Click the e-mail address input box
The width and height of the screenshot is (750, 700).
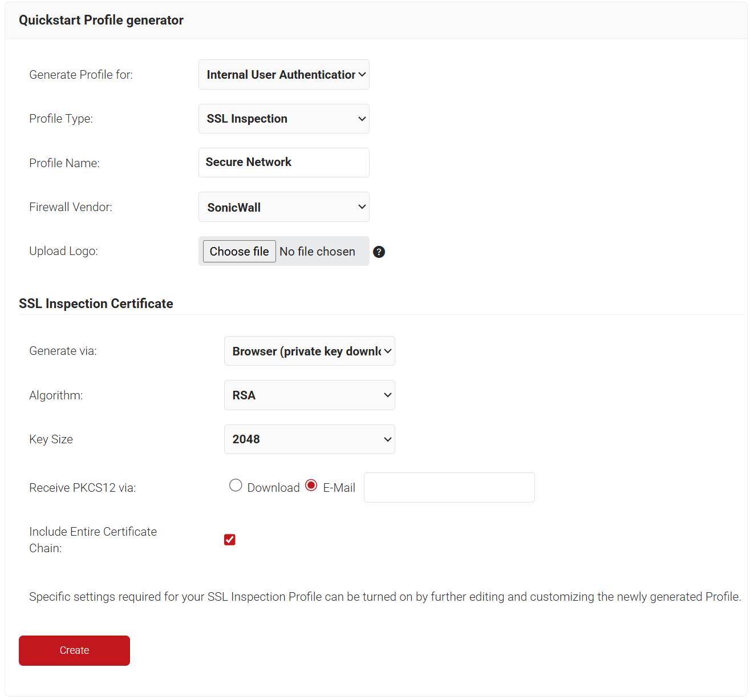pos(449,488)
